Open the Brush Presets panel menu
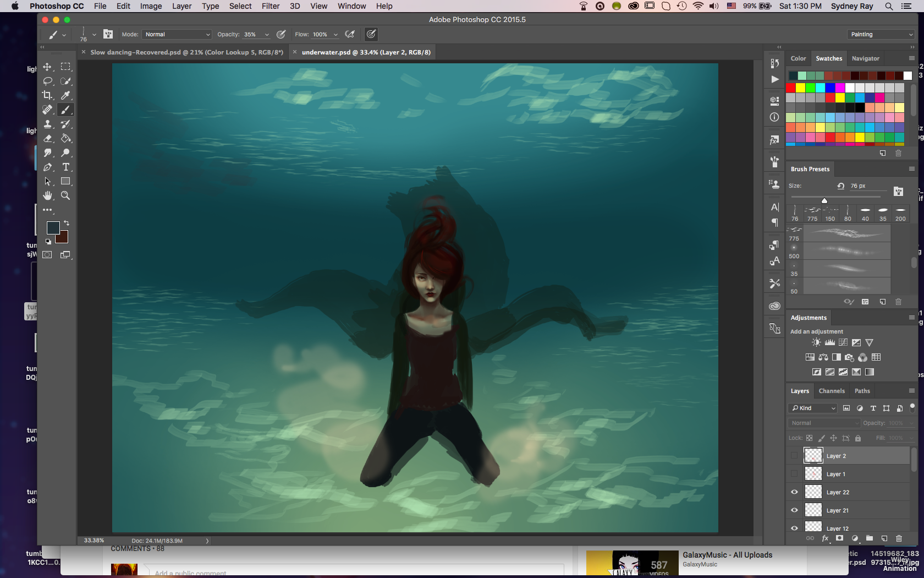 [911, 168]
